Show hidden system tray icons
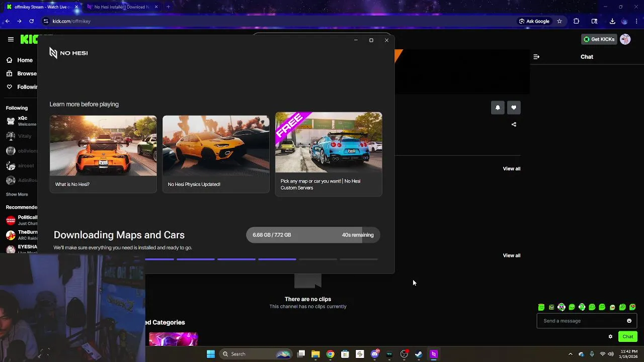Viewport: 644px width, 362px height. point(570,354)
